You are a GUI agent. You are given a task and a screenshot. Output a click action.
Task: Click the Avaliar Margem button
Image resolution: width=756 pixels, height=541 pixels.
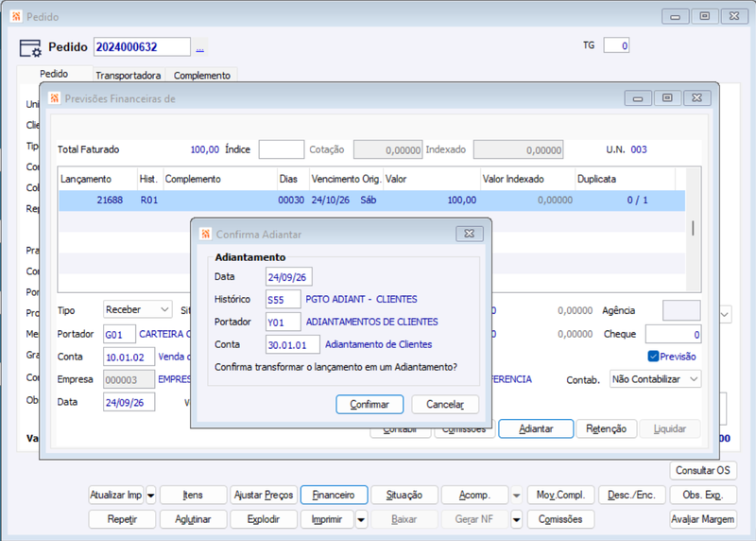pos(702,520)
